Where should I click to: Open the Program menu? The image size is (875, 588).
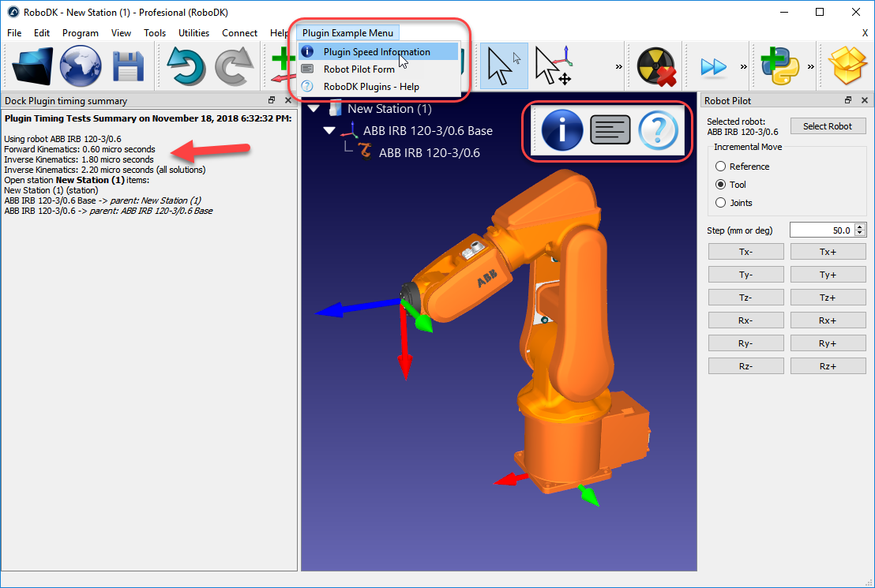[81, 33]
